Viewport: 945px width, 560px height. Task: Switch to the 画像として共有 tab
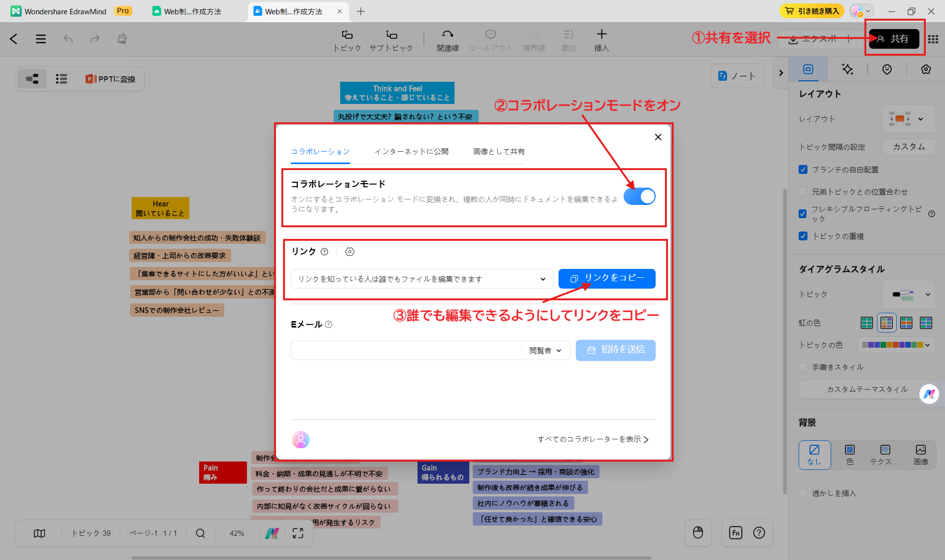click(x=498, y=151)
